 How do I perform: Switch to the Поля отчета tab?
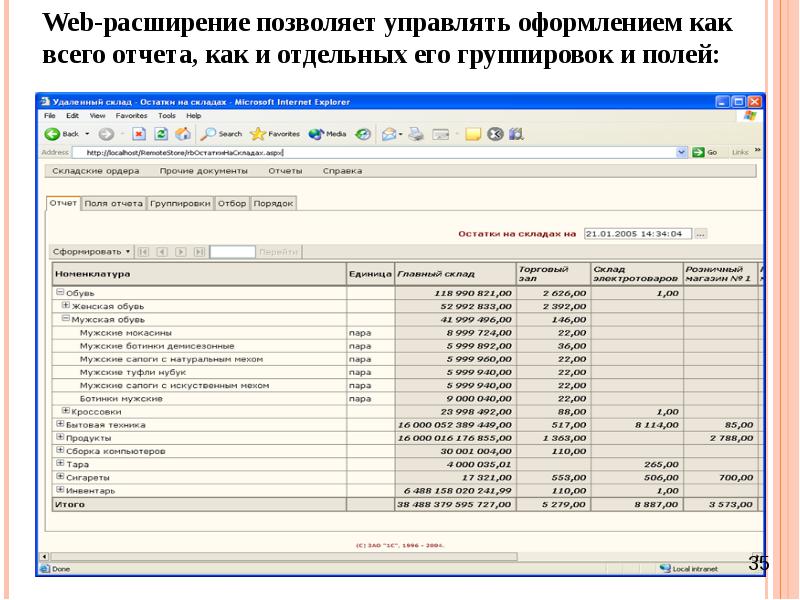[x=113, y=203]
